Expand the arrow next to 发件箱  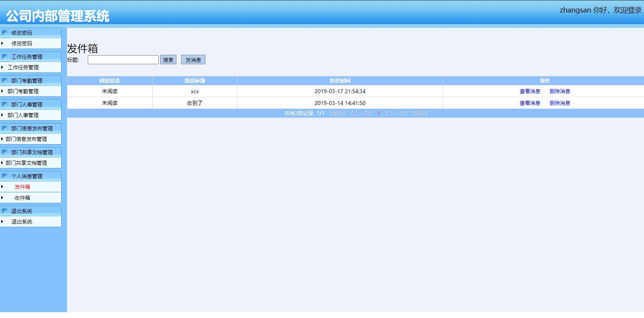pos(2,187)
